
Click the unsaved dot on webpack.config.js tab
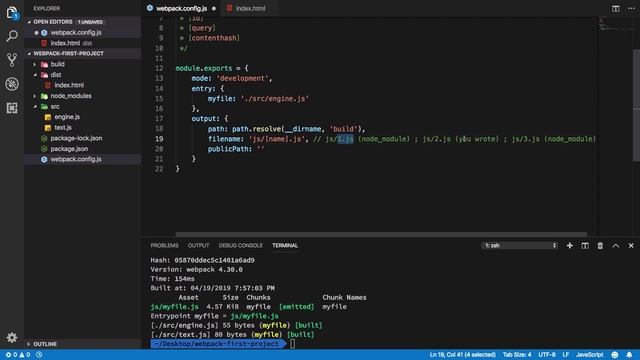pos(213,8)
